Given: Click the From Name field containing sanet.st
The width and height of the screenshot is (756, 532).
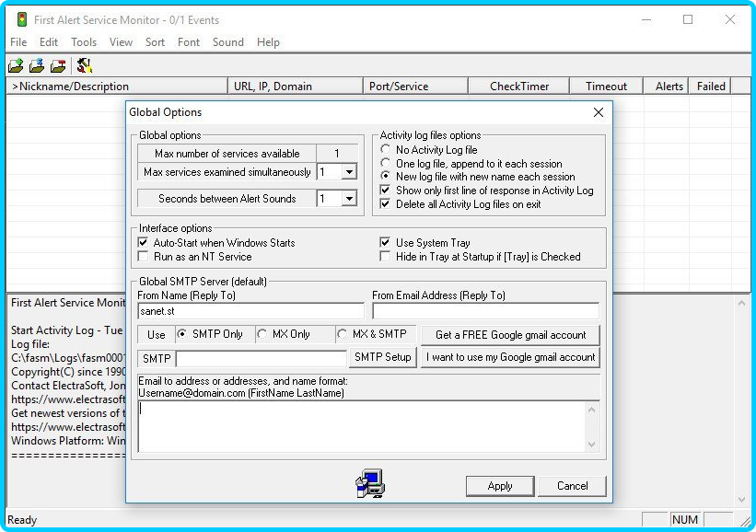Looking at the screenshot, I should (250, 311).
